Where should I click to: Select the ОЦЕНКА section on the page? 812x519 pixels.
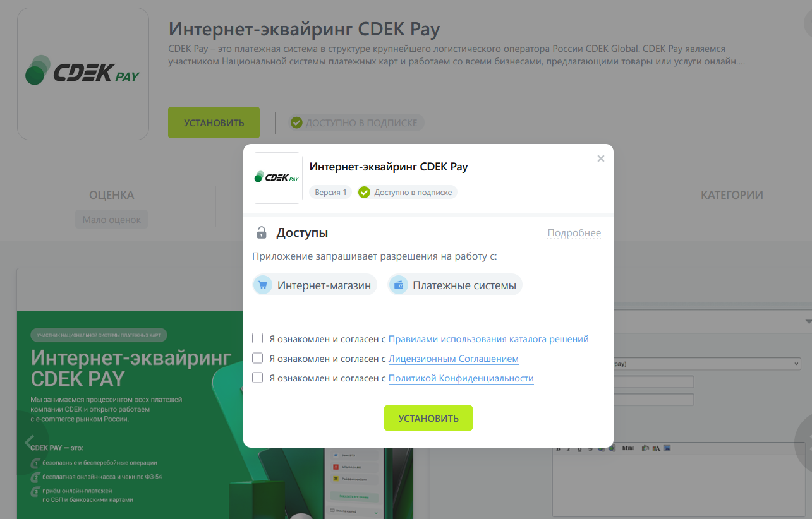point(111,195)
